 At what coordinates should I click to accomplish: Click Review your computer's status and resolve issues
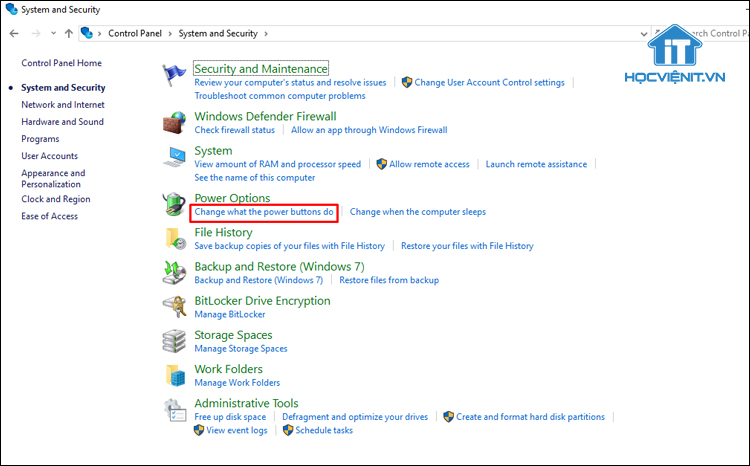[290, 83]
